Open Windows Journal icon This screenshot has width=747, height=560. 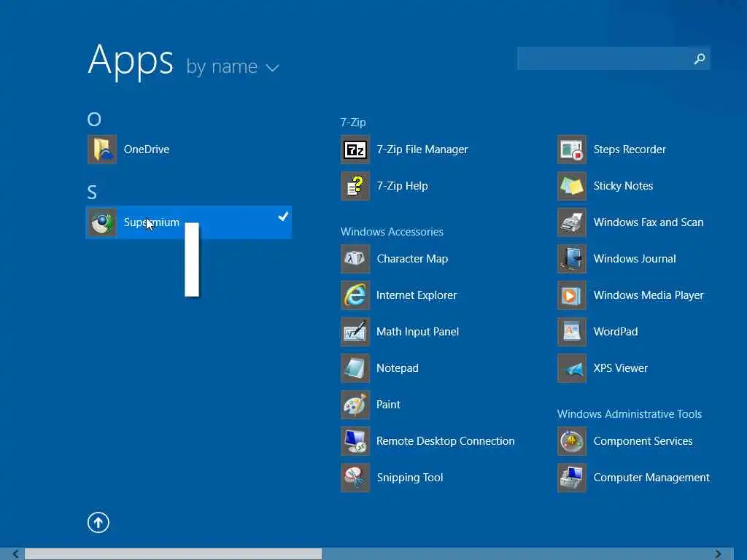coord(572,259)
